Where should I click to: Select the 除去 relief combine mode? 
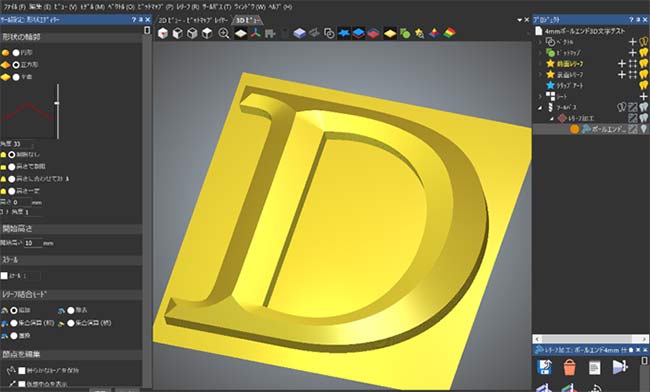(71, 310)
